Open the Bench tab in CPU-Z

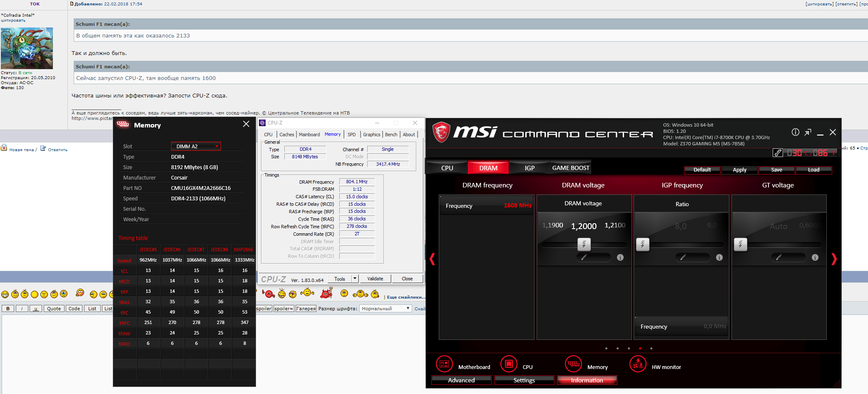tap(391, 135)
